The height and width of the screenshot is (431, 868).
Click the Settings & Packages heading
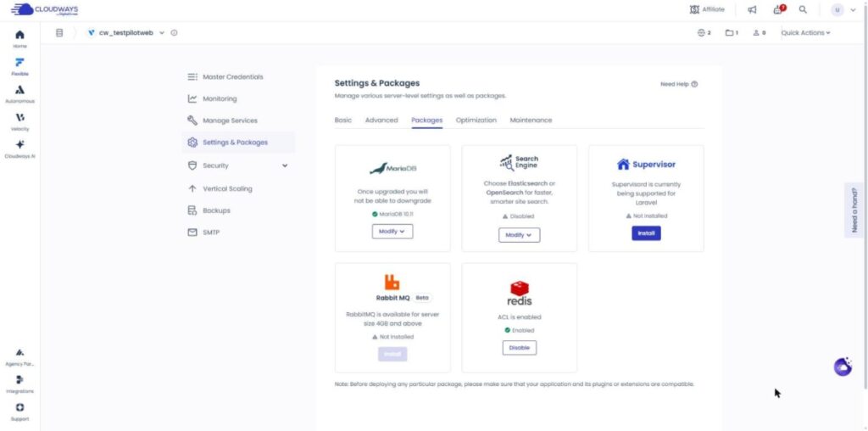tap(377, 83)
